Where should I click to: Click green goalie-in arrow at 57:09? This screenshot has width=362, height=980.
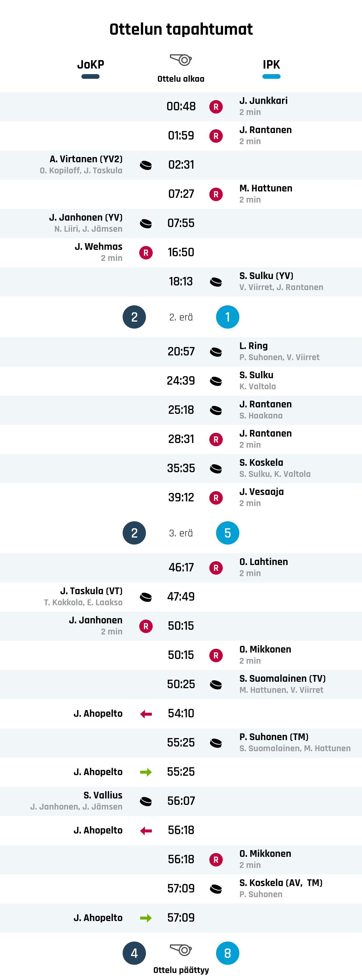tap(146, 918)
